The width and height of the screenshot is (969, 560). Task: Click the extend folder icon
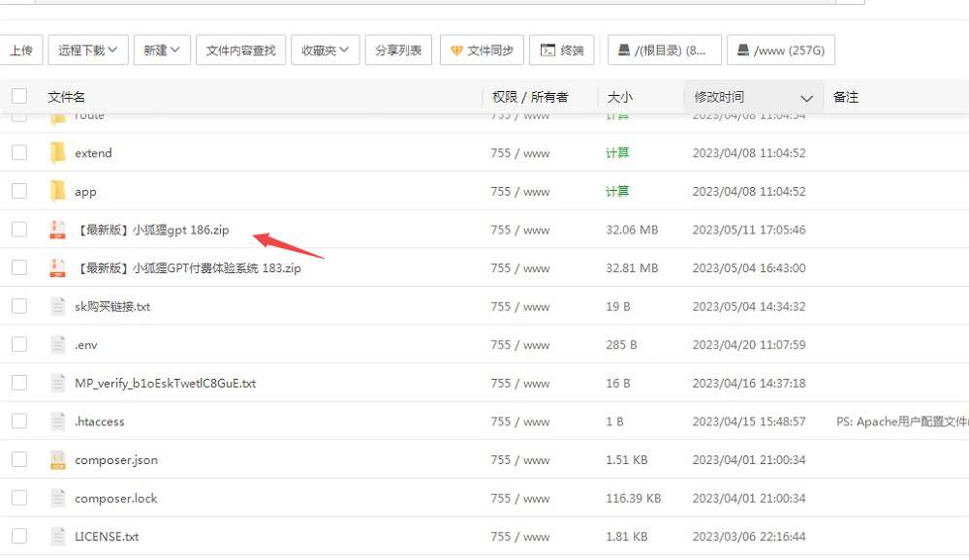tap(58, 153)
